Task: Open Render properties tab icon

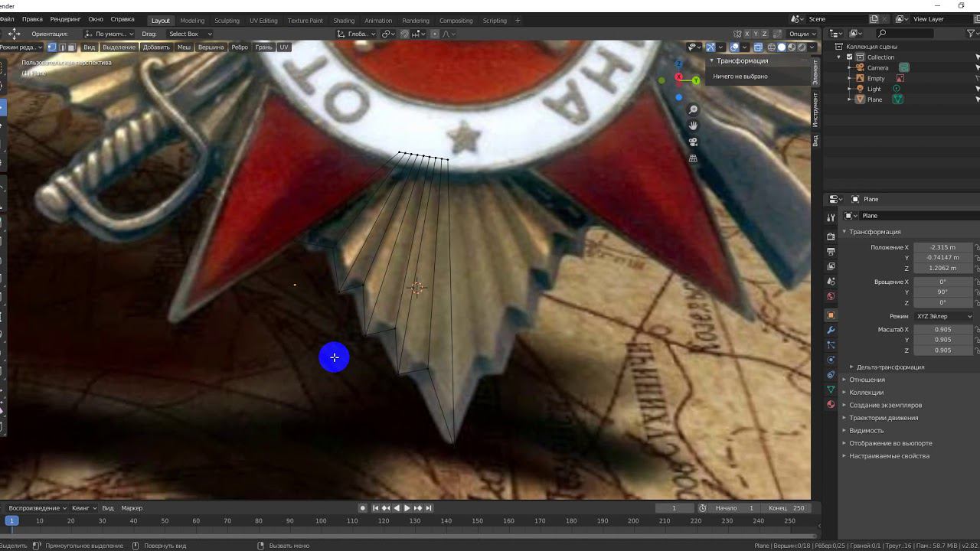Action: (831, 236)
